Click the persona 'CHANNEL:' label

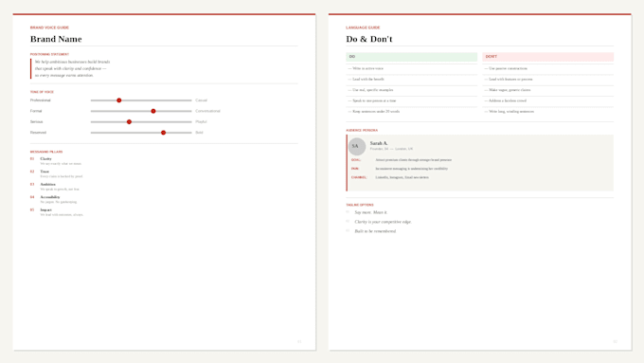(x=359, y=177)
